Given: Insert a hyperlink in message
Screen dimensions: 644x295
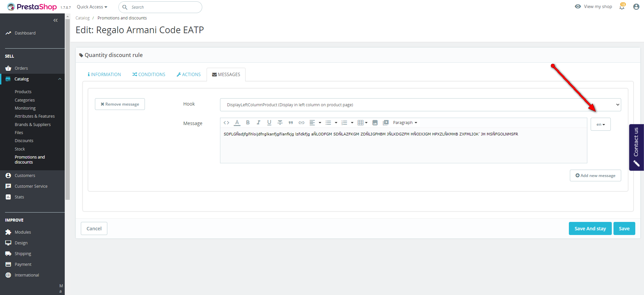Looking at the screenshot, I should point(302,123).
